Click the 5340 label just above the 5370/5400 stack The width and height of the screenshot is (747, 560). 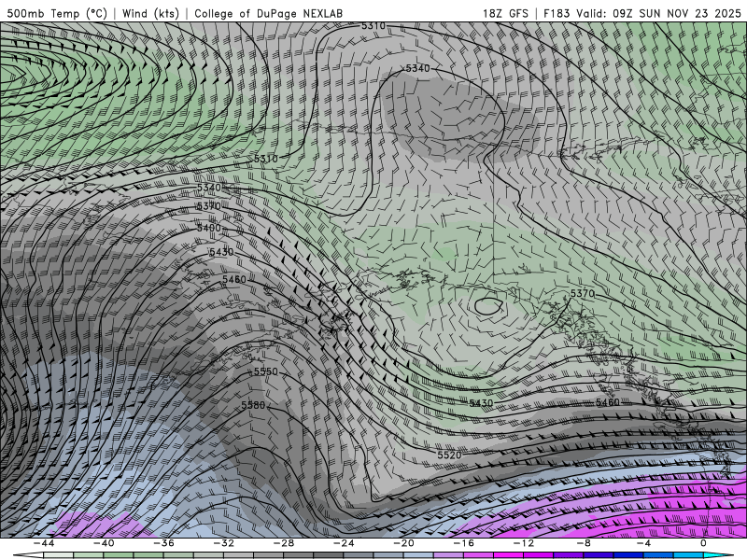[x=209, y=188]
